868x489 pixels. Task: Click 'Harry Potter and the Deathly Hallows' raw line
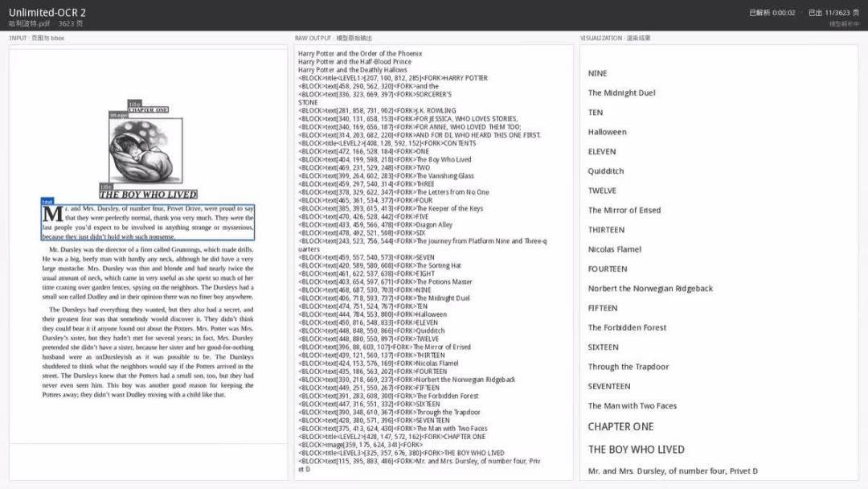pyautogui.click(x=352, y=70)
